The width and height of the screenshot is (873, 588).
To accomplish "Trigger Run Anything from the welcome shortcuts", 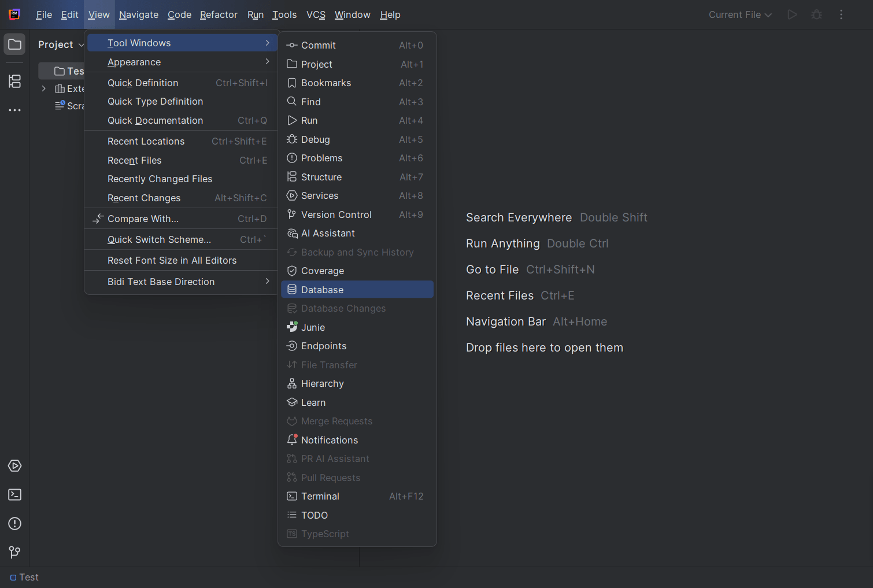I will click(502, 243).
